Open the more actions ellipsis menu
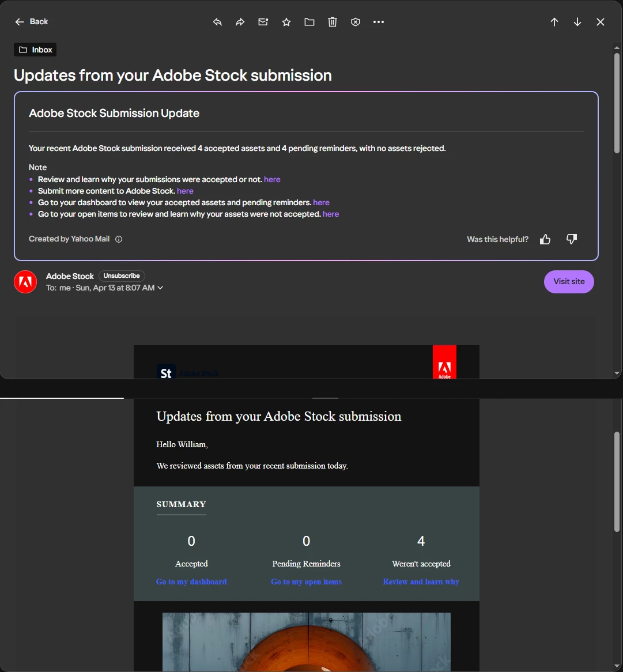Image resolution: width=623 pixels, height=672 pixels. tap(379, 22)
